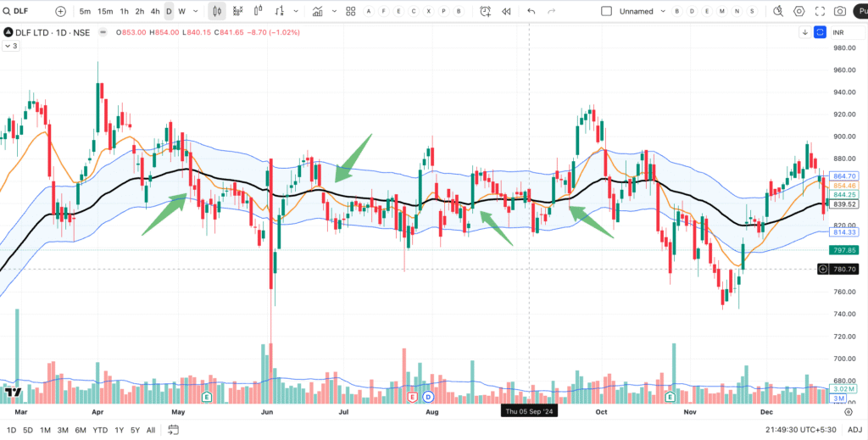
Task: Open chart settings hexagon icon
Action: click(x=798, y=11)
